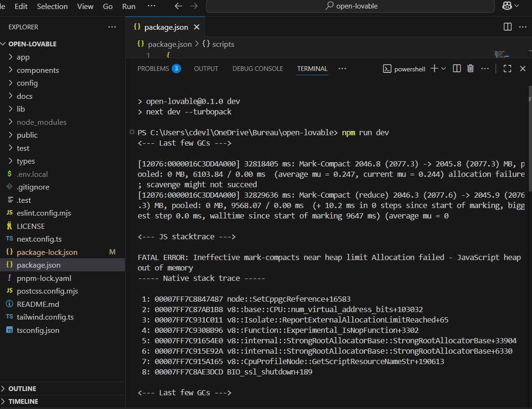This screenshot has height=409, width=532.
Task: Go back with the left arrow
Action: click(178, 6)
